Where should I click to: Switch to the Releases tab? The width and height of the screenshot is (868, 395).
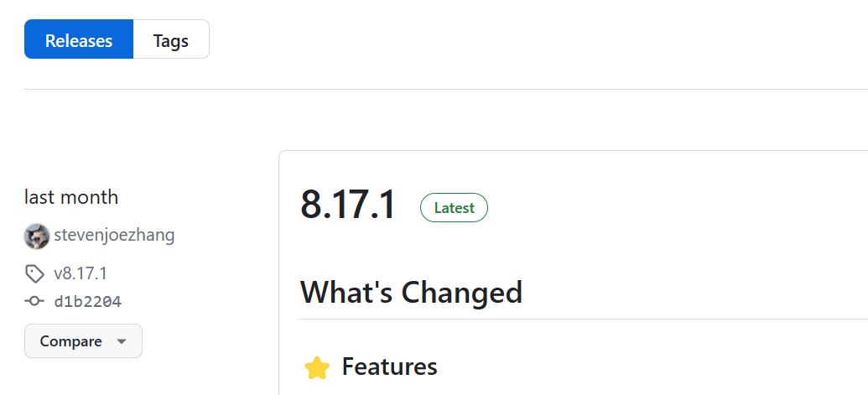tap(79, 40)
